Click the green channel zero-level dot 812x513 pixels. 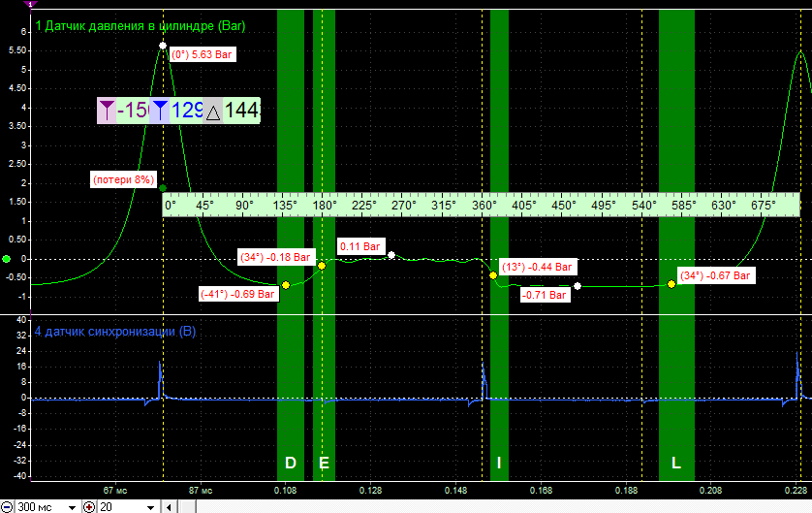6,259
